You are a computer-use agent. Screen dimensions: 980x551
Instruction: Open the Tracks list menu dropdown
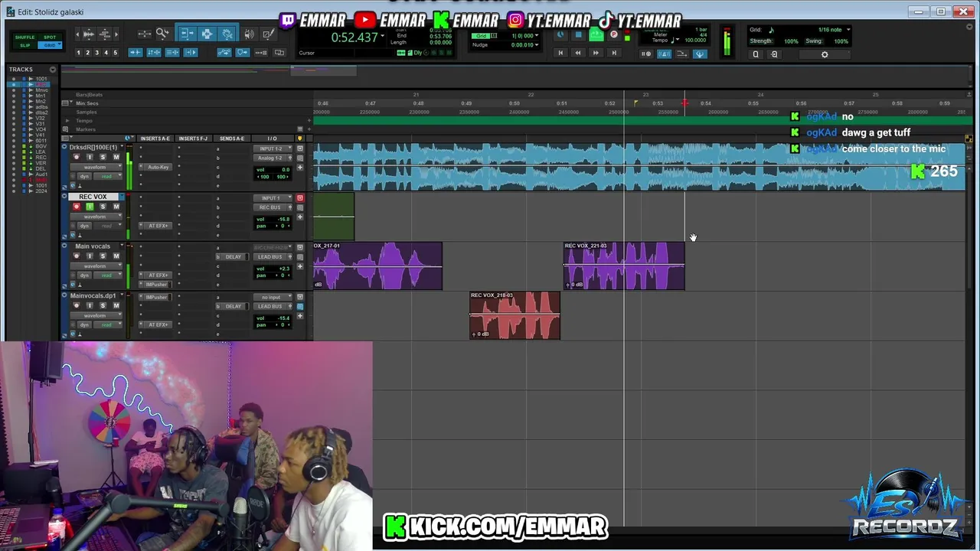pyautogui.click(x=53, y=69)
